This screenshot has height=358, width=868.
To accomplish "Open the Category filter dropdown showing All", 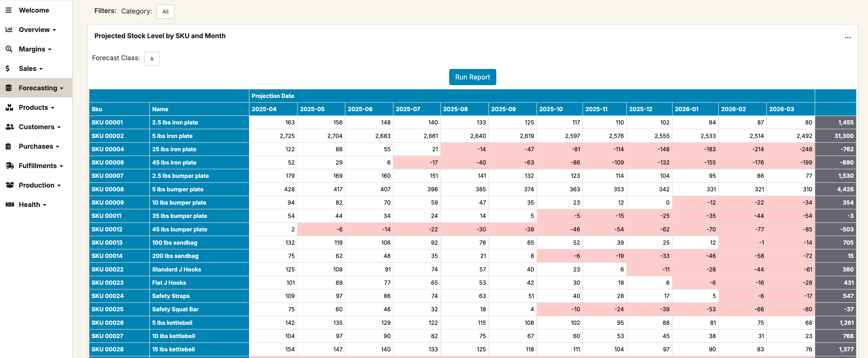I will click(165, 11).
